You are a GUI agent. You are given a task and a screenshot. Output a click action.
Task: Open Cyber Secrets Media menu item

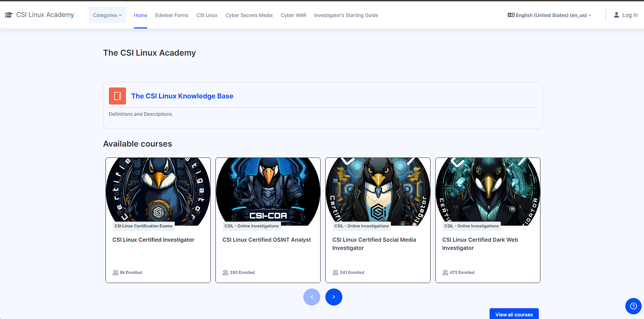tap(249, 15)
